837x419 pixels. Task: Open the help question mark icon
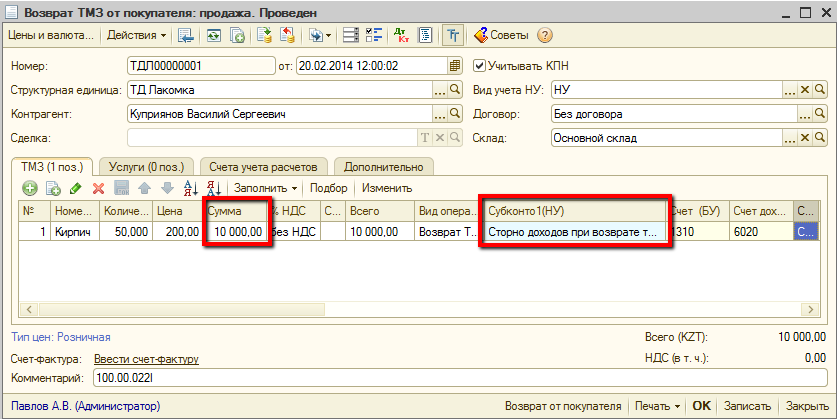click(545, 35)
